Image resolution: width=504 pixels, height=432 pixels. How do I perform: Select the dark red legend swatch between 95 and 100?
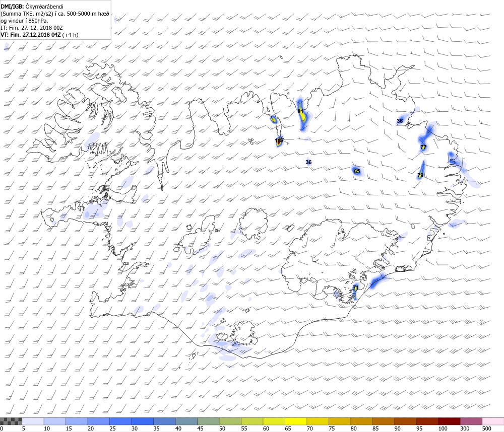pyautogui.click(x=427, y=421)
